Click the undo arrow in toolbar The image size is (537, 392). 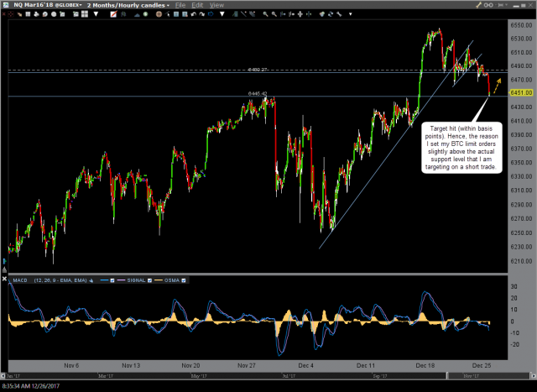(x=194, y=14)
